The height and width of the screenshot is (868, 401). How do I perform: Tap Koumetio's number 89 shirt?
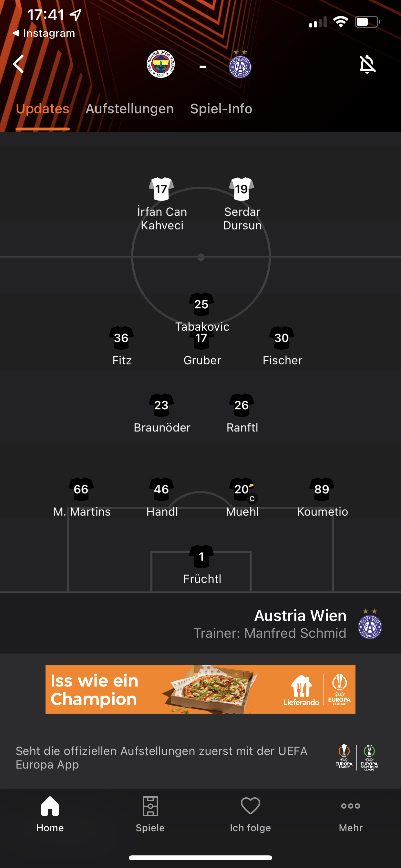pyautogui.click(x=322, y=490)
